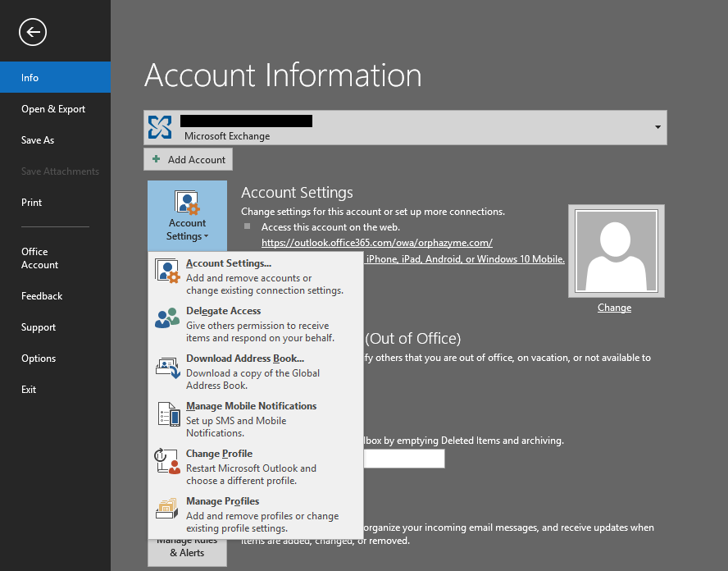The width and height of the screenshot is (728, 571).
Task: Choose Manage Mobile Notifications entry
Action: click(x=256, y=419)
